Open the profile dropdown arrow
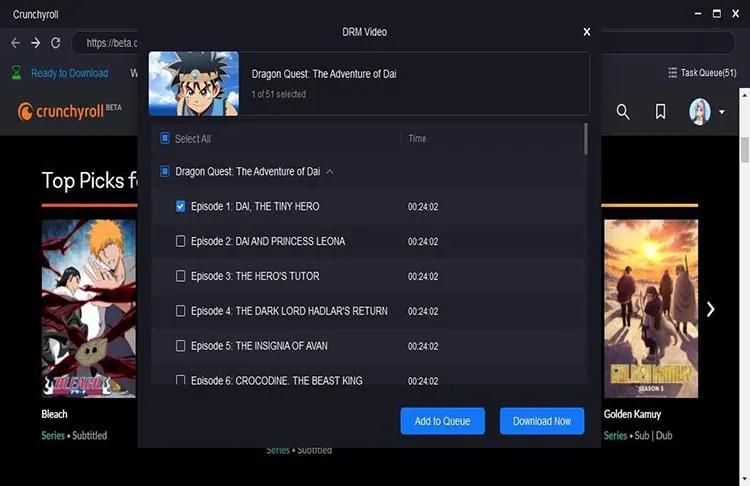Viewport: 750px width, 486px height. click(722, 112)
